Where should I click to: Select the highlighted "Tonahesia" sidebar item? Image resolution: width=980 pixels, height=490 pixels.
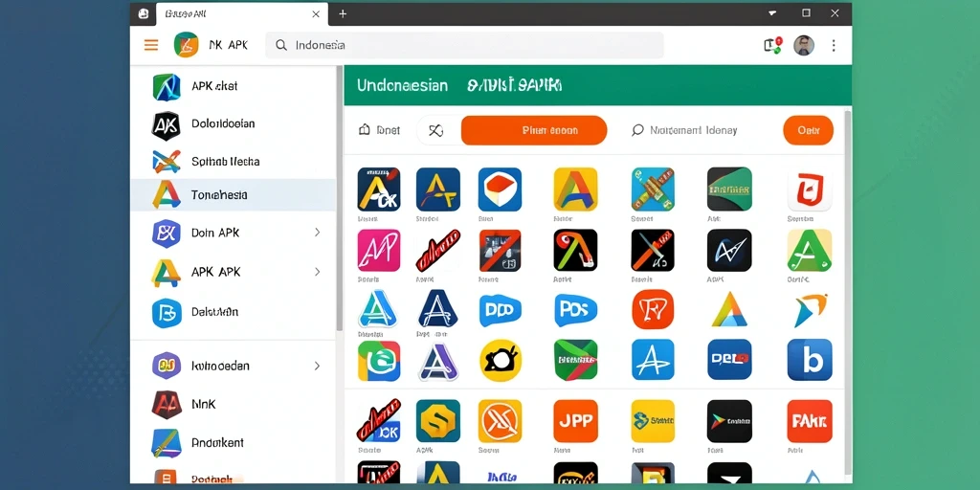233,195
